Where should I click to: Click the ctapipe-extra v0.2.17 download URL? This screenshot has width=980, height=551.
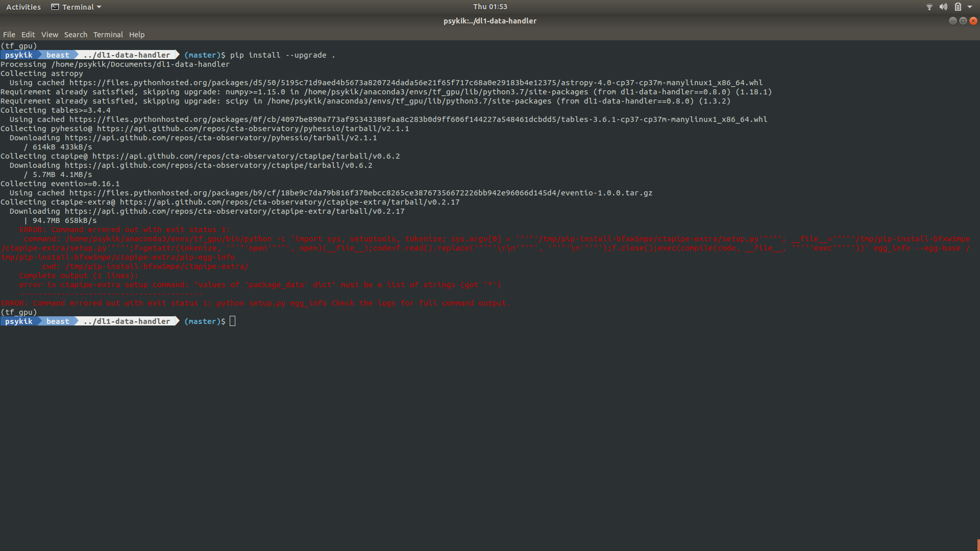click(235, 211)
